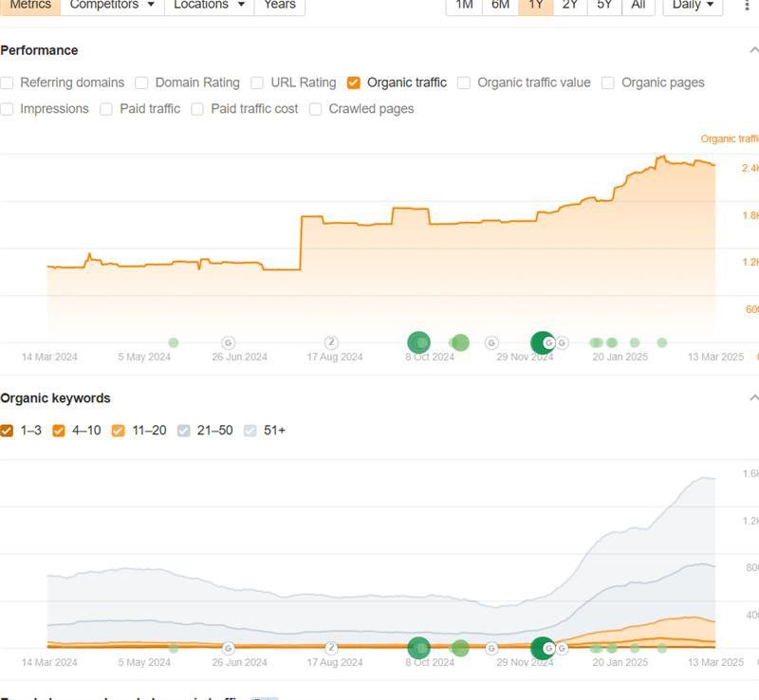
Task: Click marker labeled 2 near 17 Aug 2024 in Organic keywords chart
Action: (x=331, y=647)
